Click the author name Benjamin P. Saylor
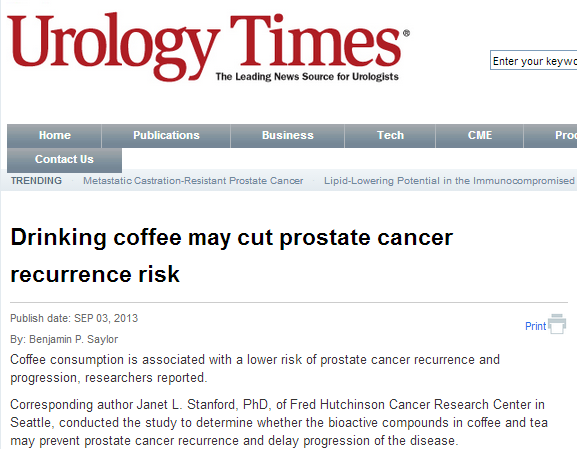The image size is (577, 449). 74,339
